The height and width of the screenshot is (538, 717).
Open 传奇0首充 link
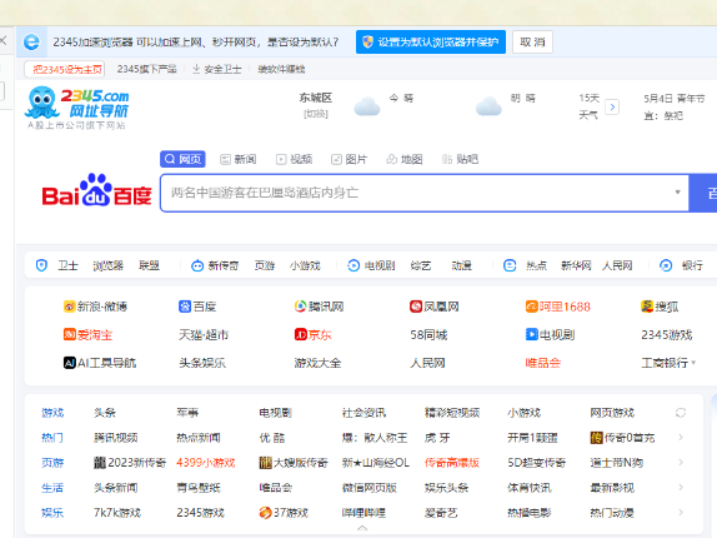pyautogui.click(x=622, y=438)
